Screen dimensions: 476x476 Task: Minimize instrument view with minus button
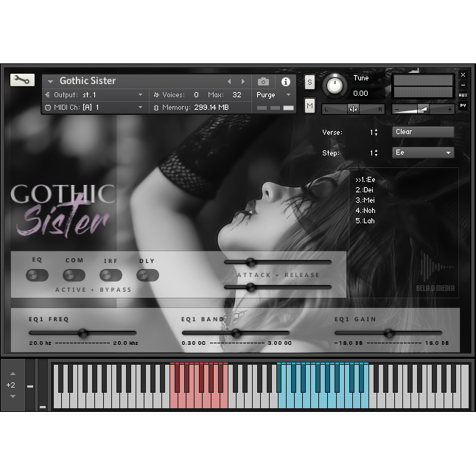(x=463, y=85)
